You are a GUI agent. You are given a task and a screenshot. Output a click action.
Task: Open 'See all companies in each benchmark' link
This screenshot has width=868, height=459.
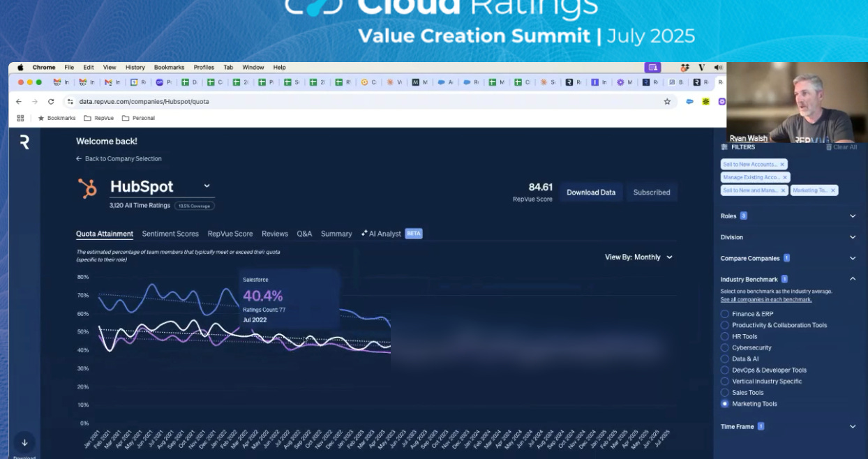[x=766, y=299]
